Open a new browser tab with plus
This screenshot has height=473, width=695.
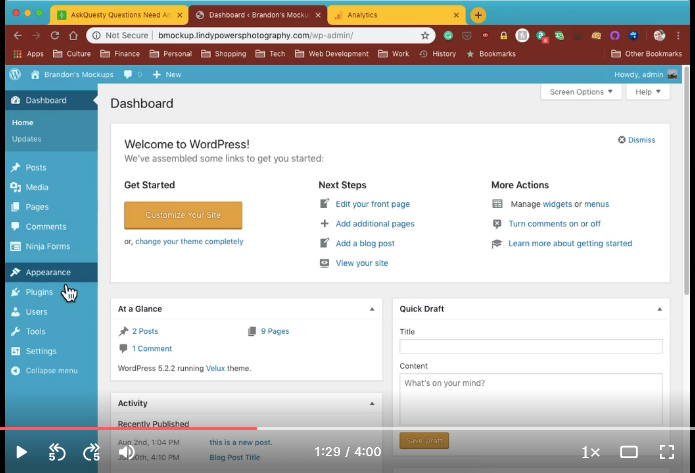point(478,15)
